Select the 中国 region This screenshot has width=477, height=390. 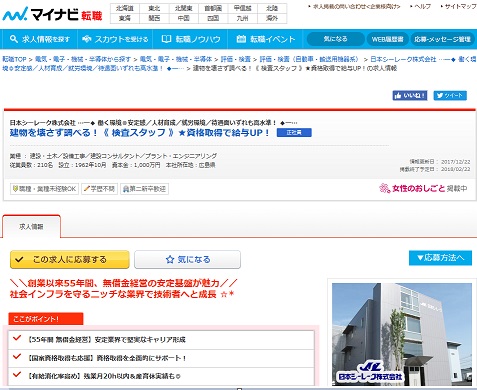184,18
